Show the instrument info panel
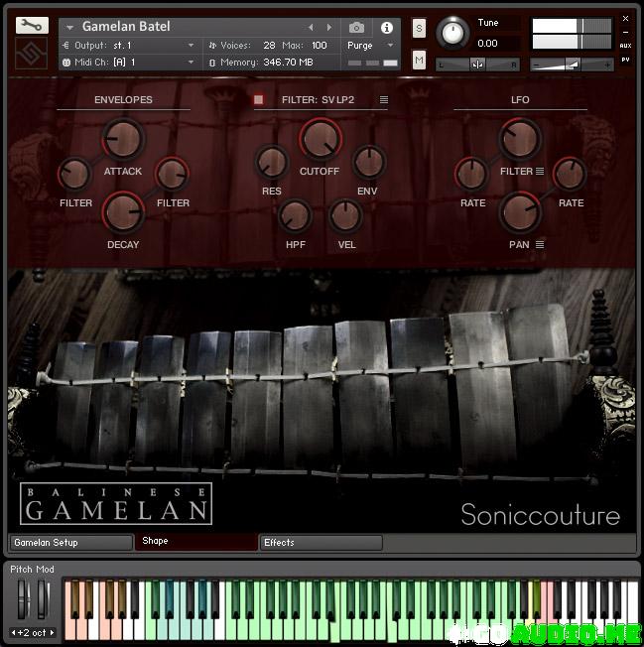 387,28
